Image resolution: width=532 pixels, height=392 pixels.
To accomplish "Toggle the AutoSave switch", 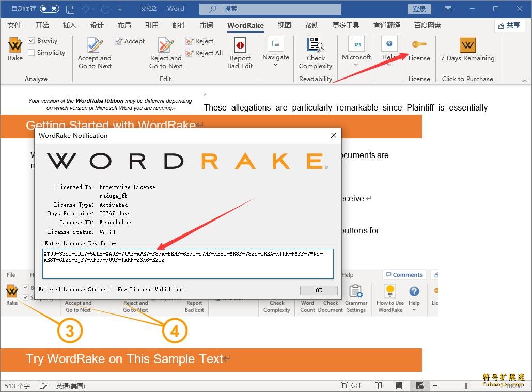I will 50,8.
